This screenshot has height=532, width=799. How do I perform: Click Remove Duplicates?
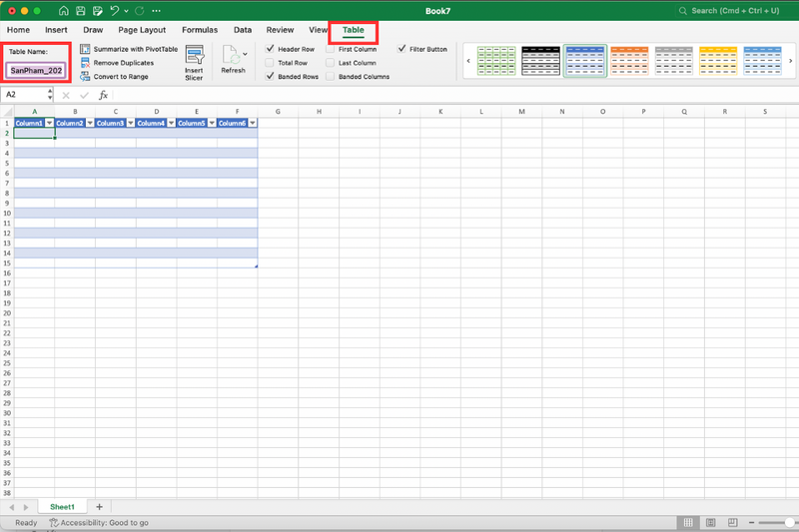[117, 63]
